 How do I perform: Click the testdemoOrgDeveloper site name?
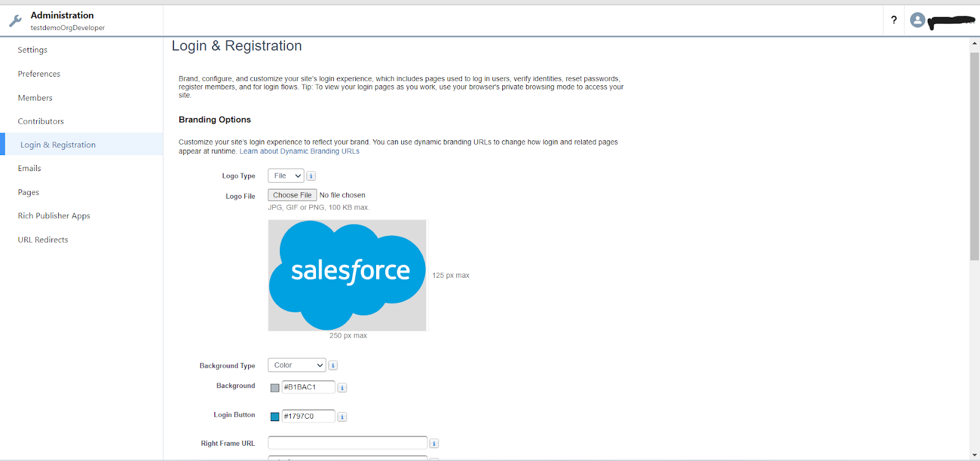point(67,28)
